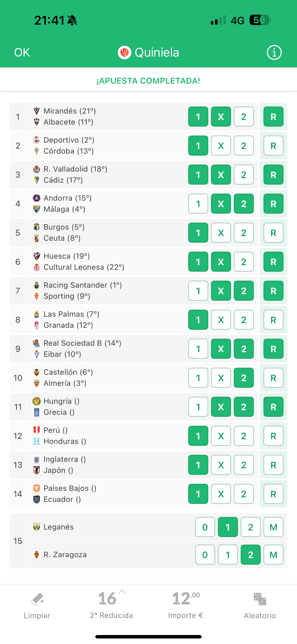This screenshot has width=297, height=644.
Task: Tap the Quiniela logo icon
Action: click(125, 53)
